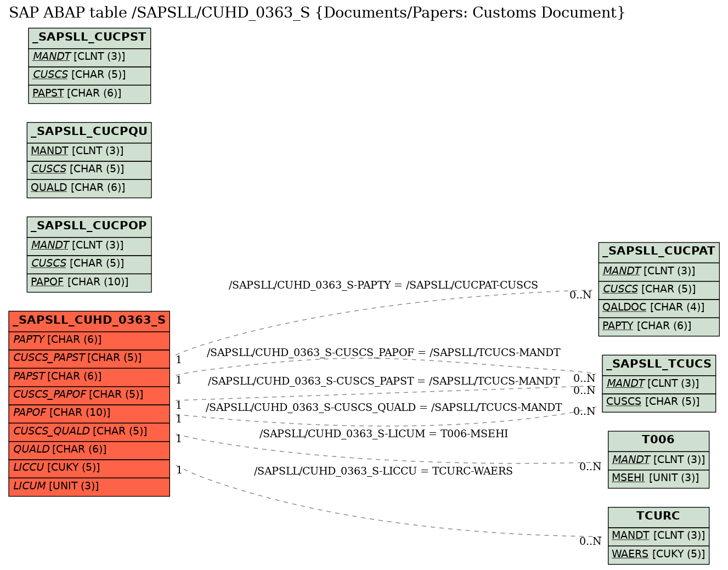Select CUSCS_PAPOF [CHAR (5)] field

tap(89, 396)
